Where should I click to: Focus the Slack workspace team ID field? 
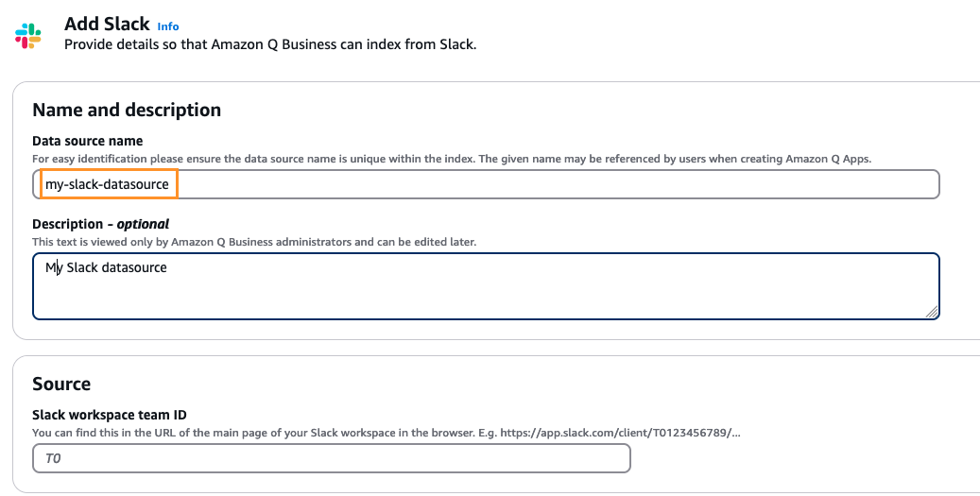coord(332,458)
